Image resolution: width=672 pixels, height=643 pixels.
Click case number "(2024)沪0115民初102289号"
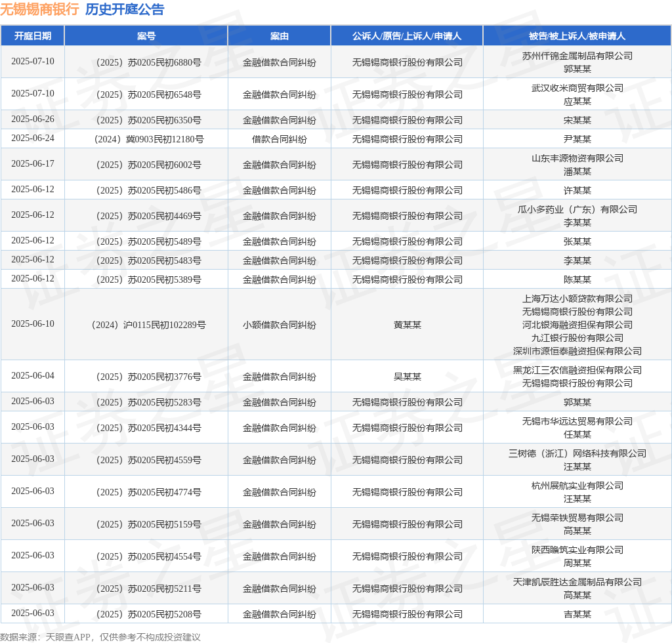click(146, 325)
